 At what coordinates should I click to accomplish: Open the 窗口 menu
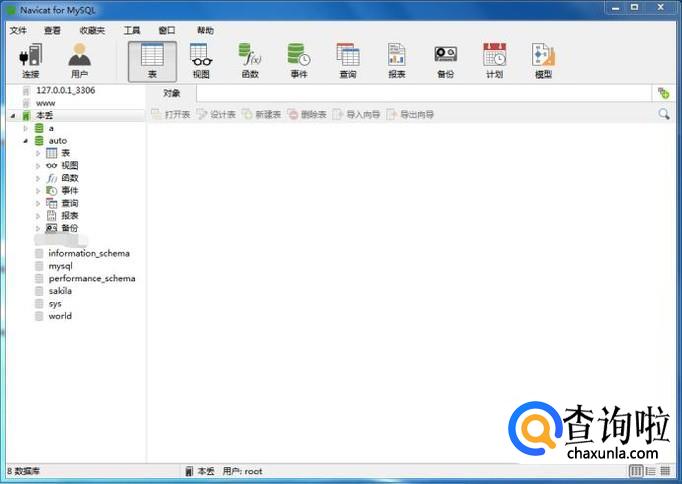(167, 30)
